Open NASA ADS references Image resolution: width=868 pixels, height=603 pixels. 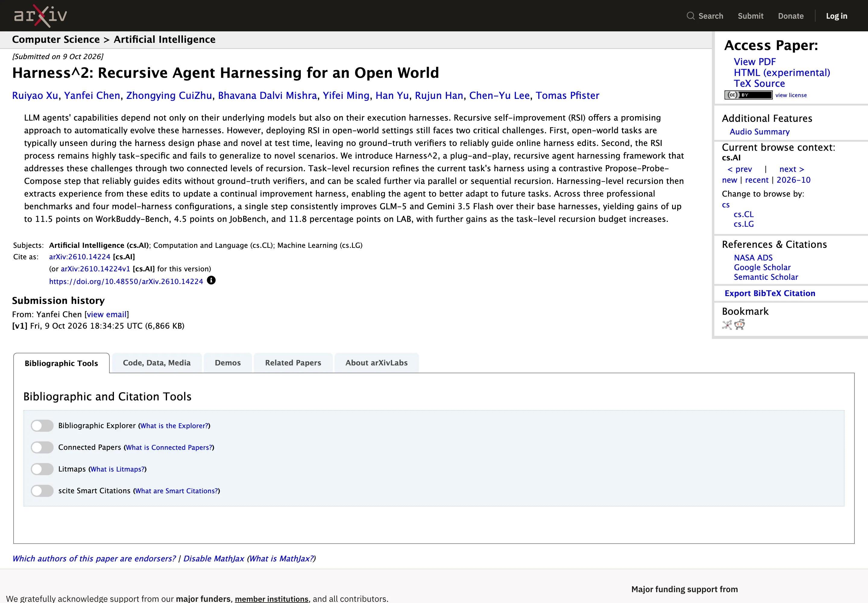point(753,258)
